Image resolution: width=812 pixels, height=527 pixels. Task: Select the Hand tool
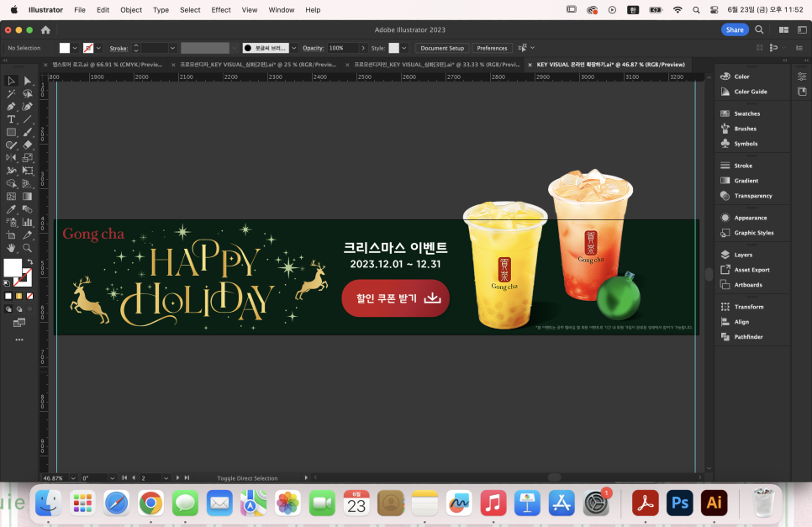11,248
